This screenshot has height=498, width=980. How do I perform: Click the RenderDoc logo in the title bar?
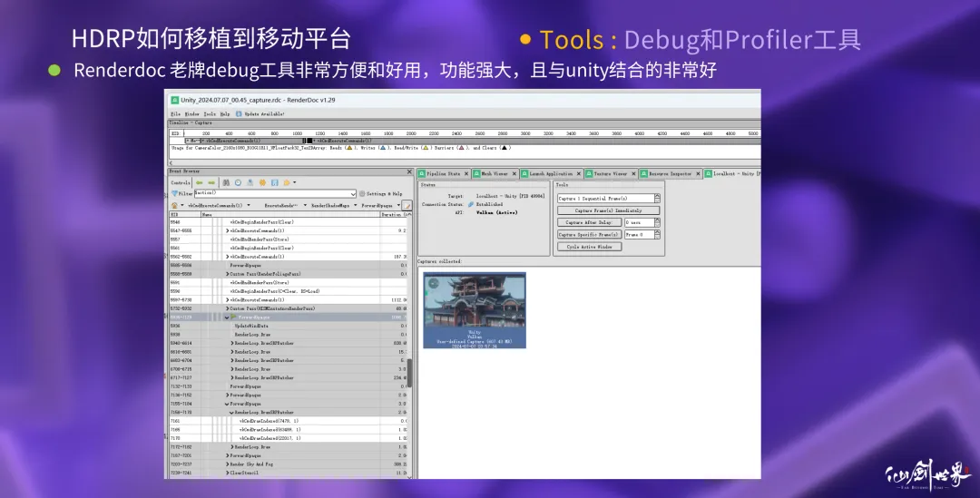coord(175,100)
